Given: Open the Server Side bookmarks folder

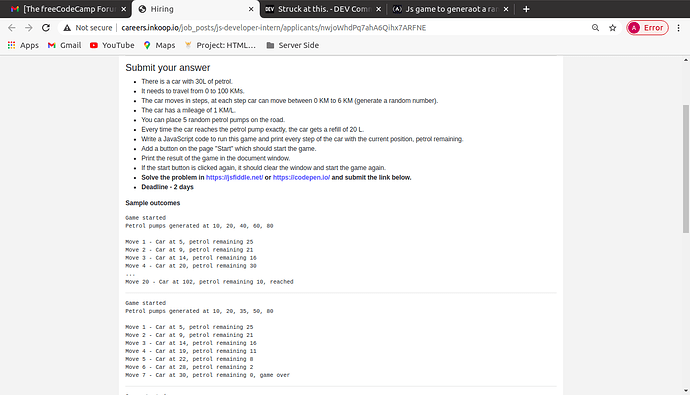Looking at the screenshot, I should click(293, 45).
